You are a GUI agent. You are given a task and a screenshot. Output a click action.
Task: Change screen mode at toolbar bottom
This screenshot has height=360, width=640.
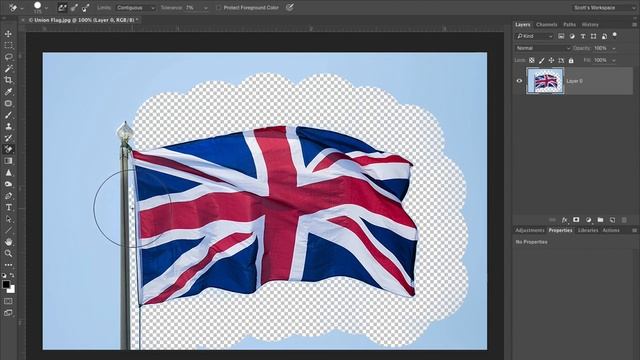(8, 313)
